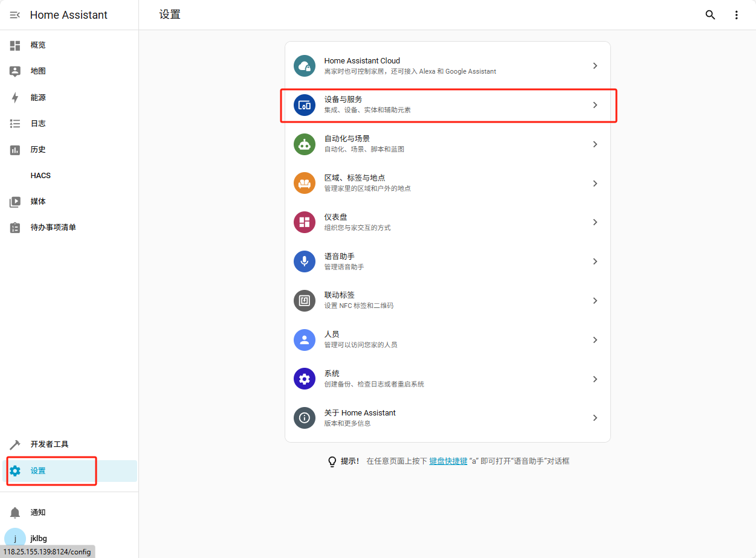Click the tip lightbulb icon
Viewport: 756px width, 558px height.
(x=332, y=461)
